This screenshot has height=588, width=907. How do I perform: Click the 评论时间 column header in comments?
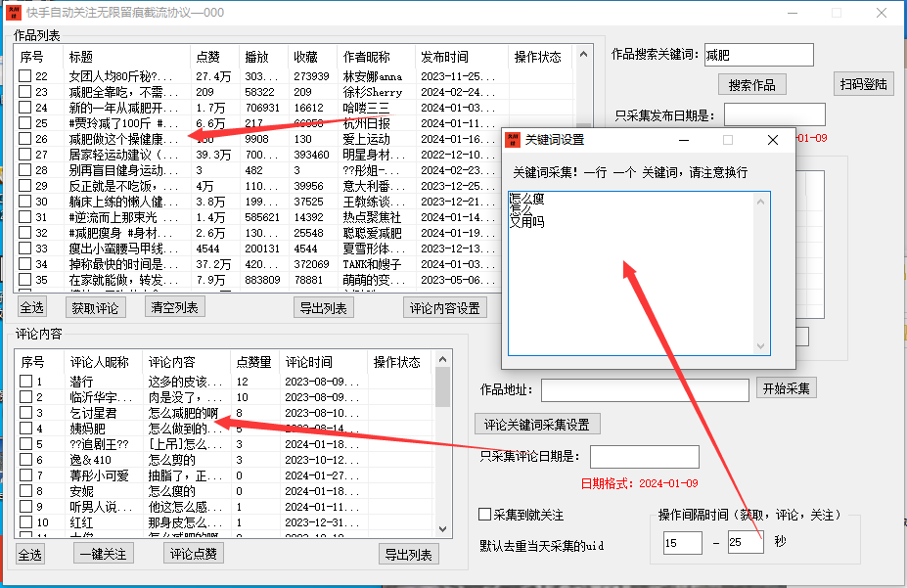click(x=309, y=362)
